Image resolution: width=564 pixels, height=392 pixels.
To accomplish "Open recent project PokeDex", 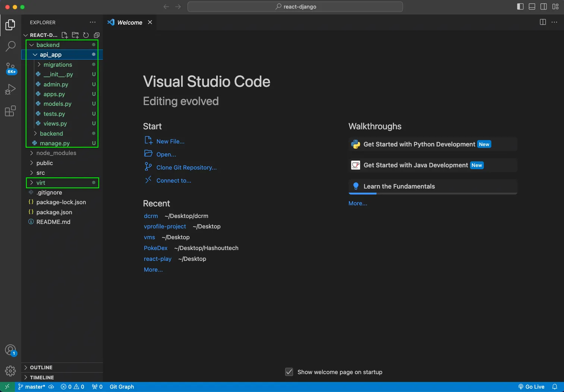I will point(156,248).
